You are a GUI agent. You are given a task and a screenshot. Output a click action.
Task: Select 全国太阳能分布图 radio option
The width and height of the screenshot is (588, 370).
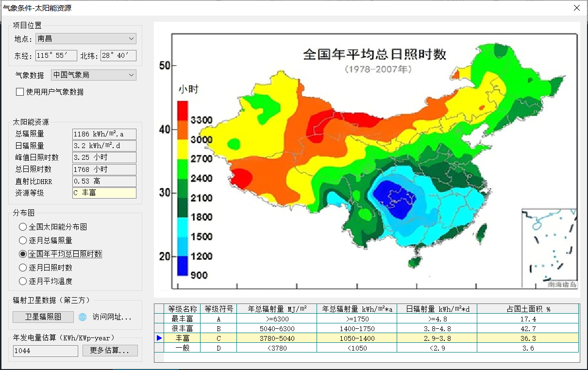(22, 227)
